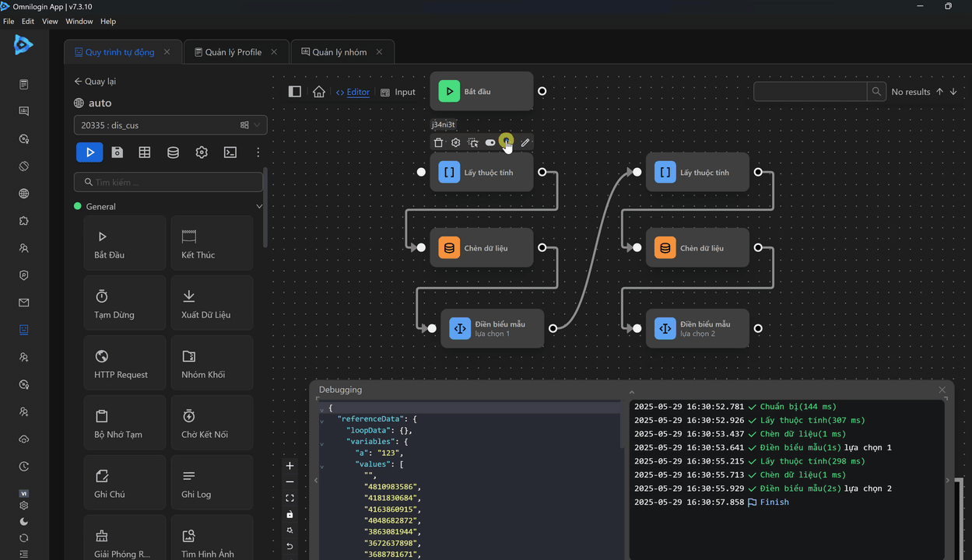Screen dimensions: 972x560
Task: Go to the canvas home icon
Action: point(319,92)
